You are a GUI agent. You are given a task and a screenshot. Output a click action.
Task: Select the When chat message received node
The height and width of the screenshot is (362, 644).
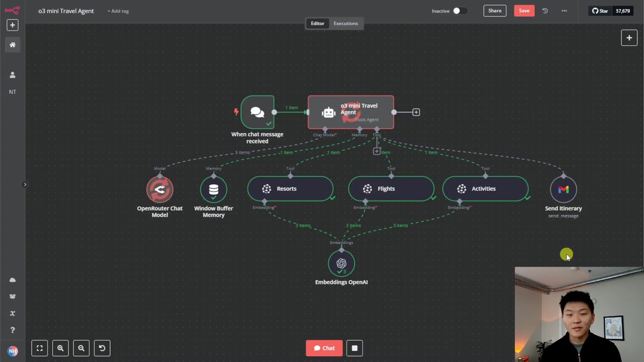[x=257, y=112]
